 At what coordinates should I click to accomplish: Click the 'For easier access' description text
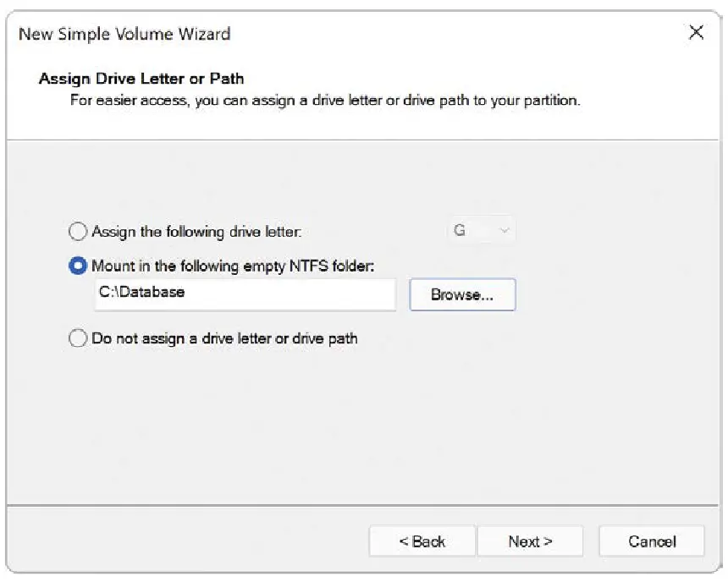click(x=324, y=101)
